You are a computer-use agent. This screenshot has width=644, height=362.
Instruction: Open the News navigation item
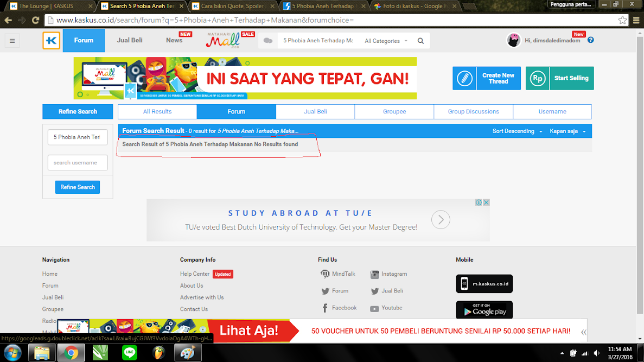(174, 40)
